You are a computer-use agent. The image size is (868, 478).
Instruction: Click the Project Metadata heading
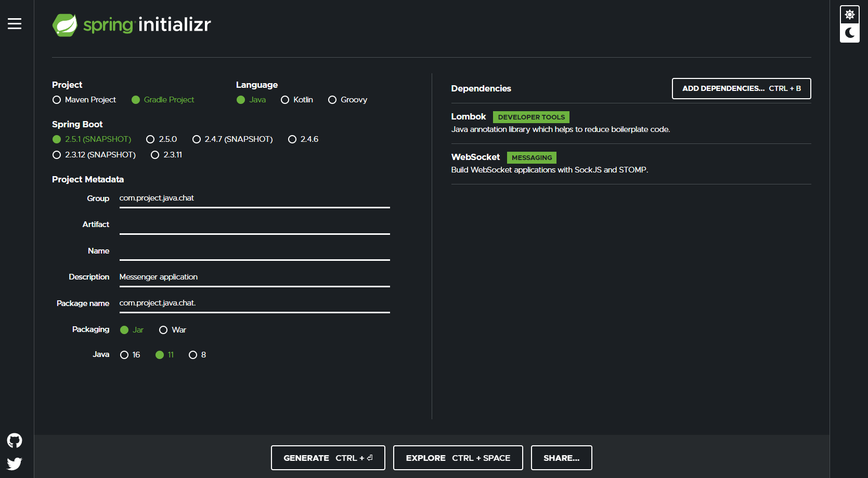[88, 179]
